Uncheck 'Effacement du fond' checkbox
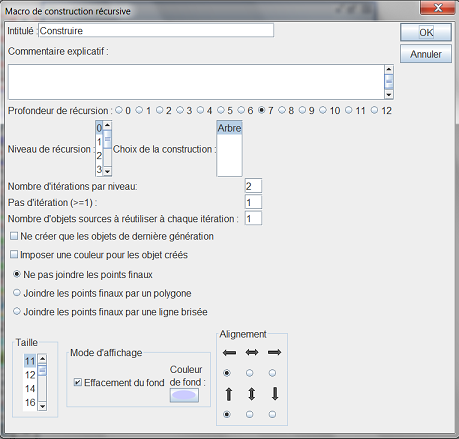The image size is (459, 439). click(x=78, y=382)
